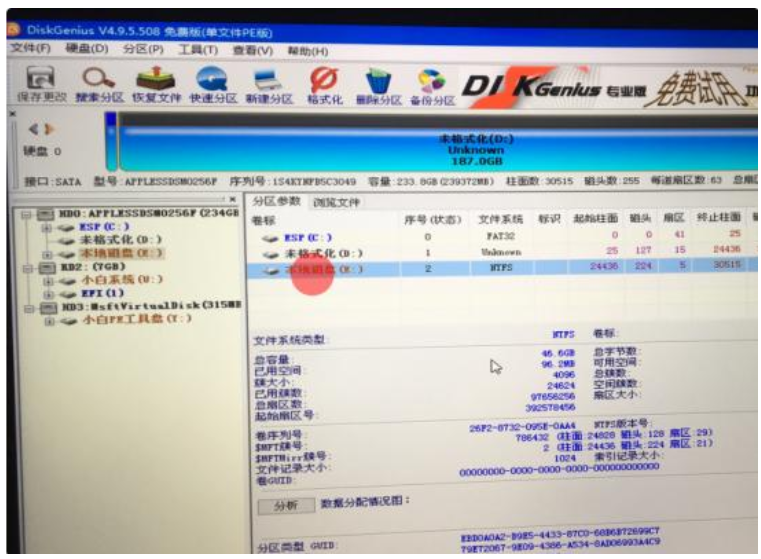This screenshot has width=761, height=559.
Task: Close the left tree panel with X
Action: [232, 199]
